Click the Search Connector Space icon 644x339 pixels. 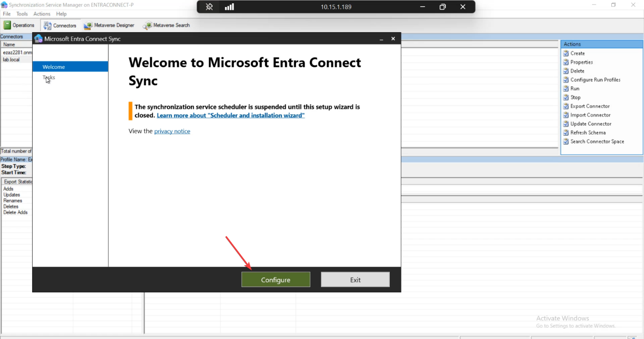[x=566, y=142]
